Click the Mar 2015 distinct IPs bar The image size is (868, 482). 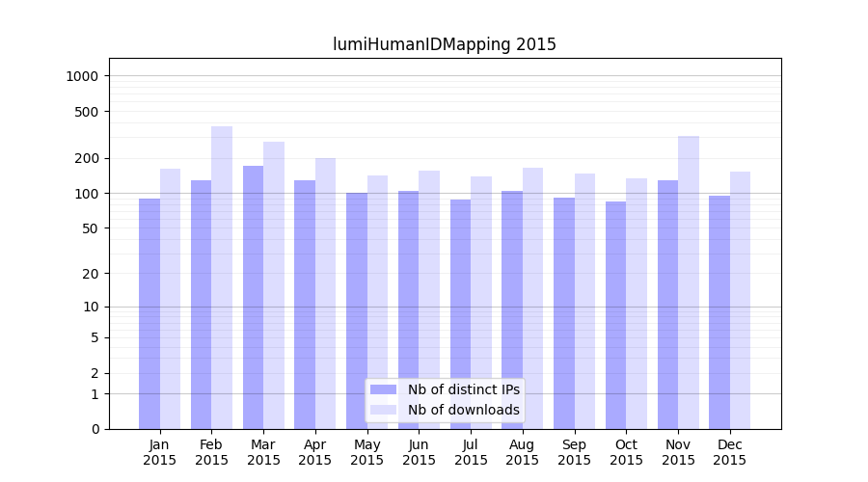(253, 297)
